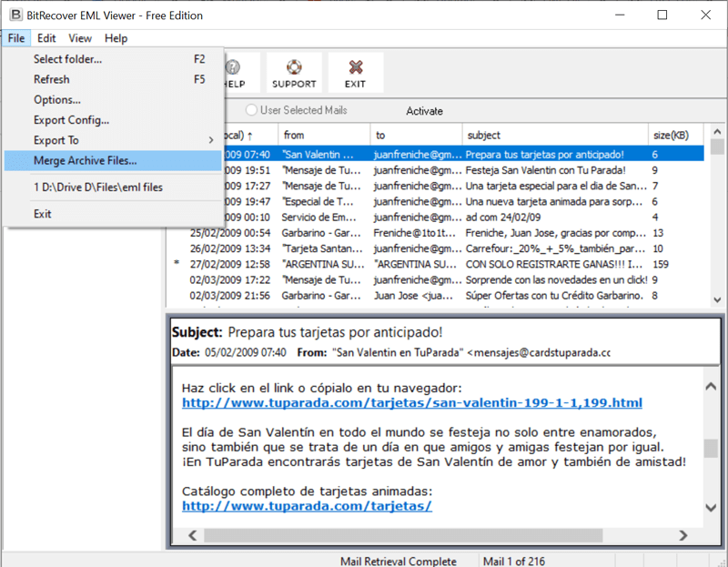
Task: Click the mail list vertical scrollbar thumb
Action: click(717, 147)
